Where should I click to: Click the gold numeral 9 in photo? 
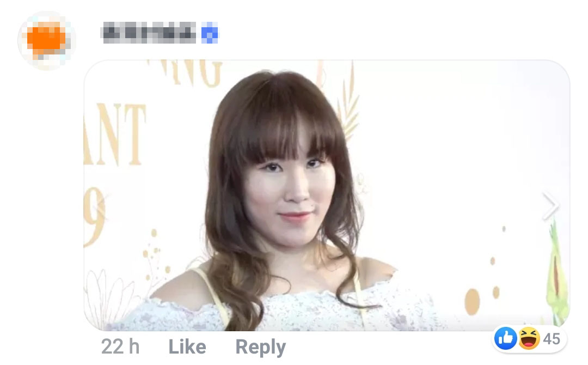point(93,217)
